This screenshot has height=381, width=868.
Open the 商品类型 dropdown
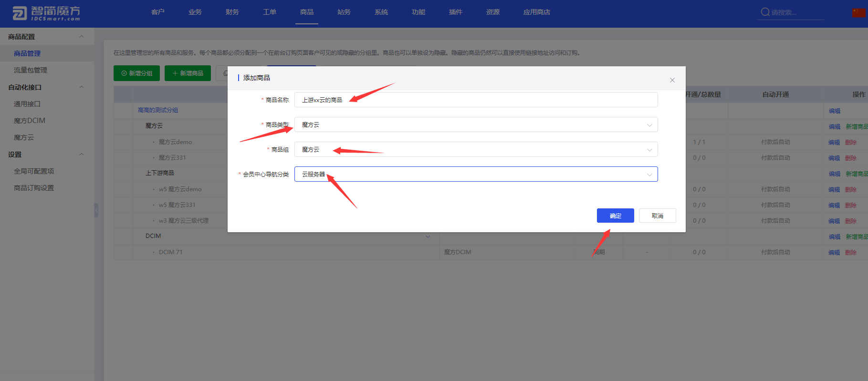click(x=476, y=125)
